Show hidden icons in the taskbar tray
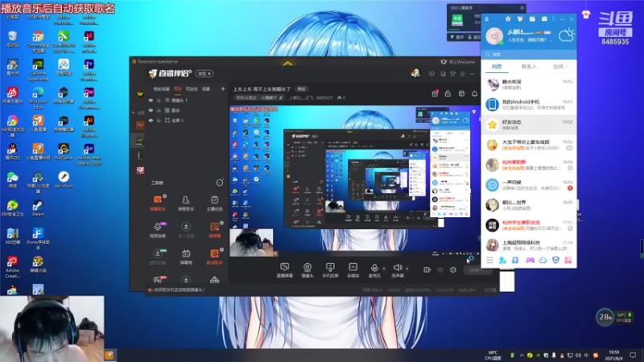 point(522,355)
